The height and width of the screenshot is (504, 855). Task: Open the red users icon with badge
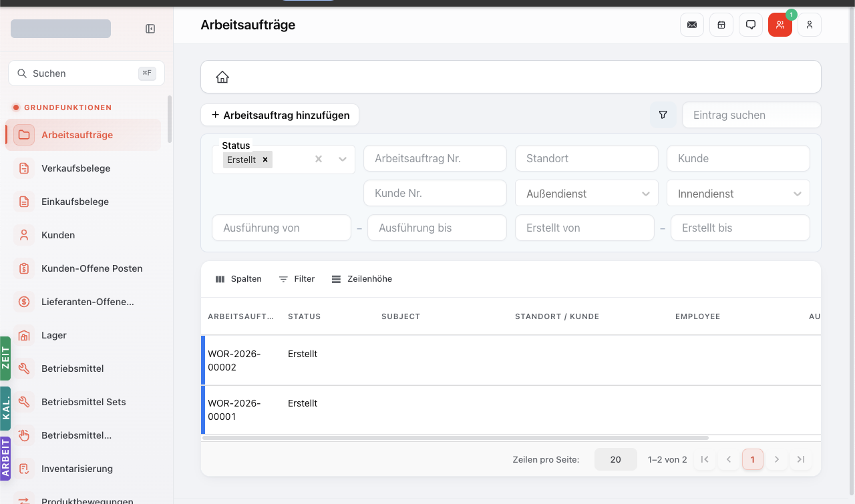pyautogui.click(x=780, y=25)
